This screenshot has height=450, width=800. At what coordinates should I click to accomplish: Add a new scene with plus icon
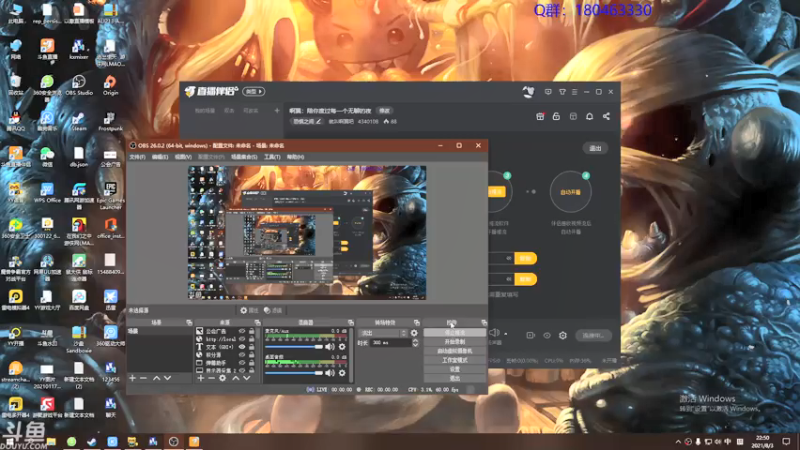pyautogui.click(x=133, y=378)
